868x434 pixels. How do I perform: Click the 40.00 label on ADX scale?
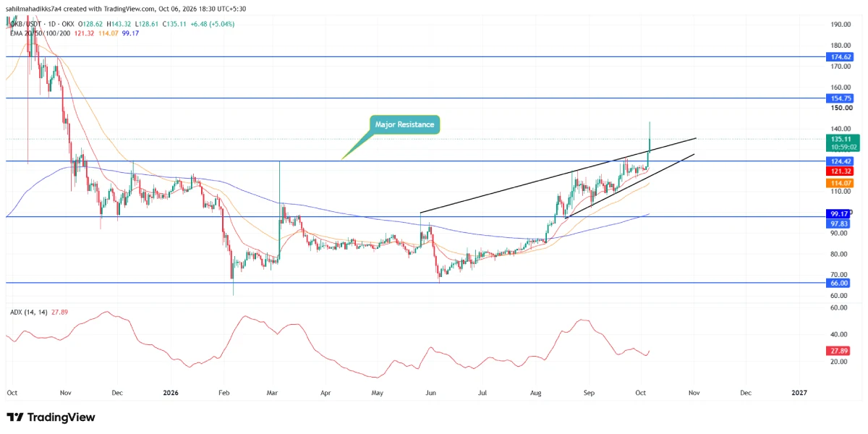pos(839,334)
